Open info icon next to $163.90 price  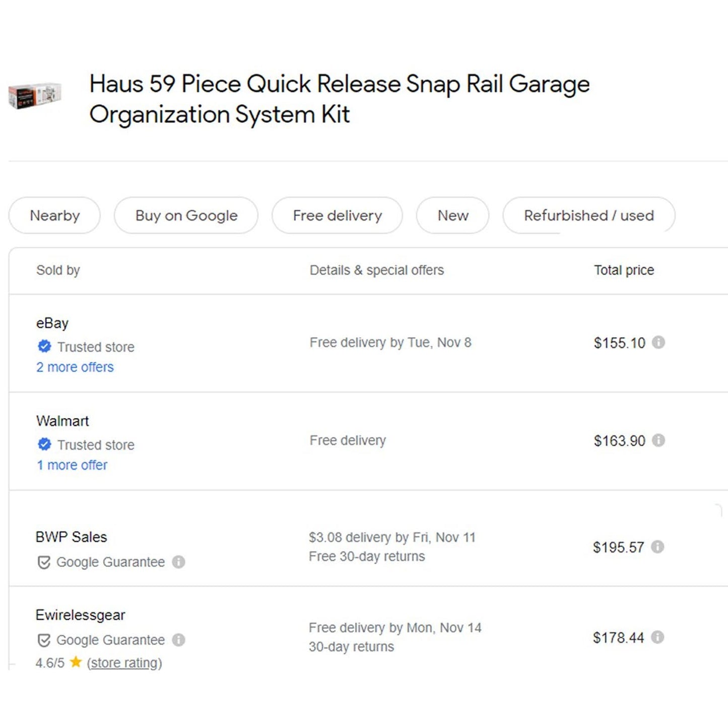point(658,440)
